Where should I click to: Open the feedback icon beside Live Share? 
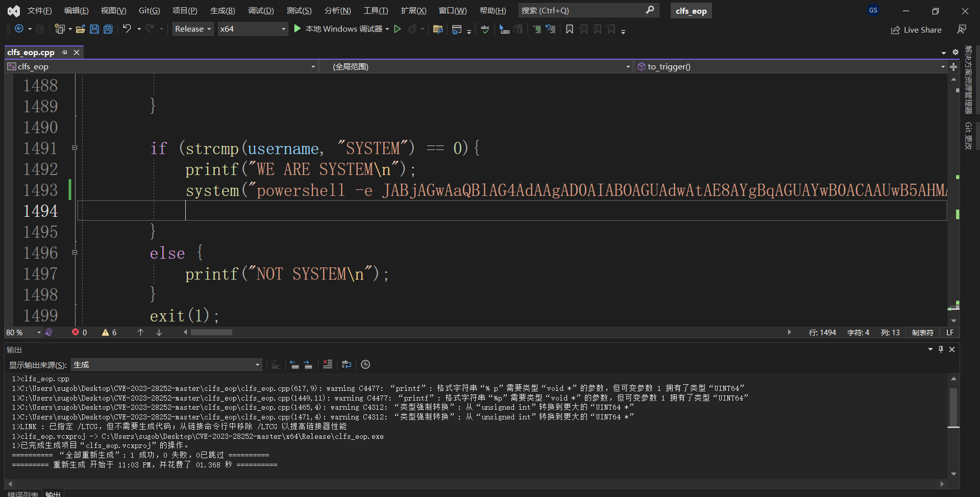tap(962, 30)
